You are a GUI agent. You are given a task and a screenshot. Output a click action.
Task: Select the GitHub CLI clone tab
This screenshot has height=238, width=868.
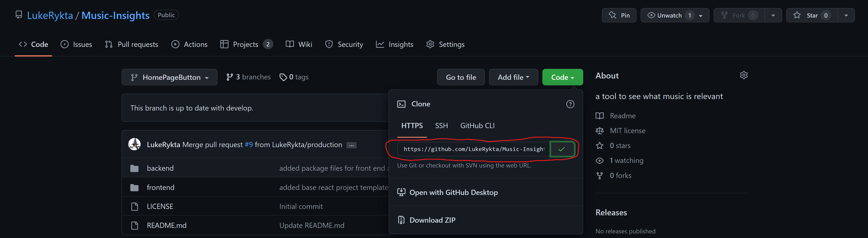coord(477,126)
